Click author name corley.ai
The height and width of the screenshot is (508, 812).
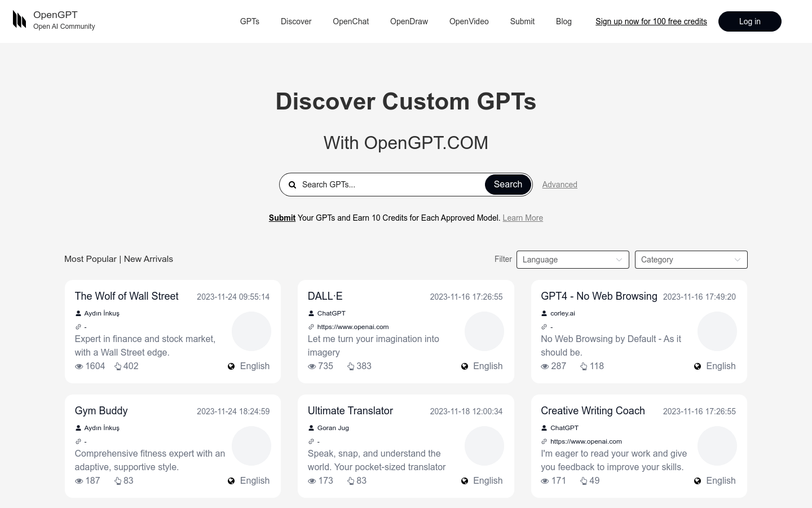563,313
